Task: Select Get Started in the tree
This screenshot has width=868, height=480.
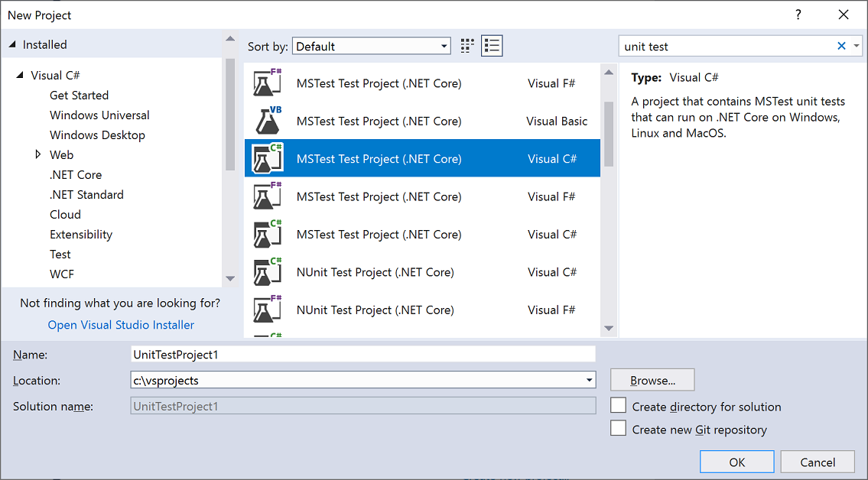Action: pyautogui.click(x=80, y=95)
